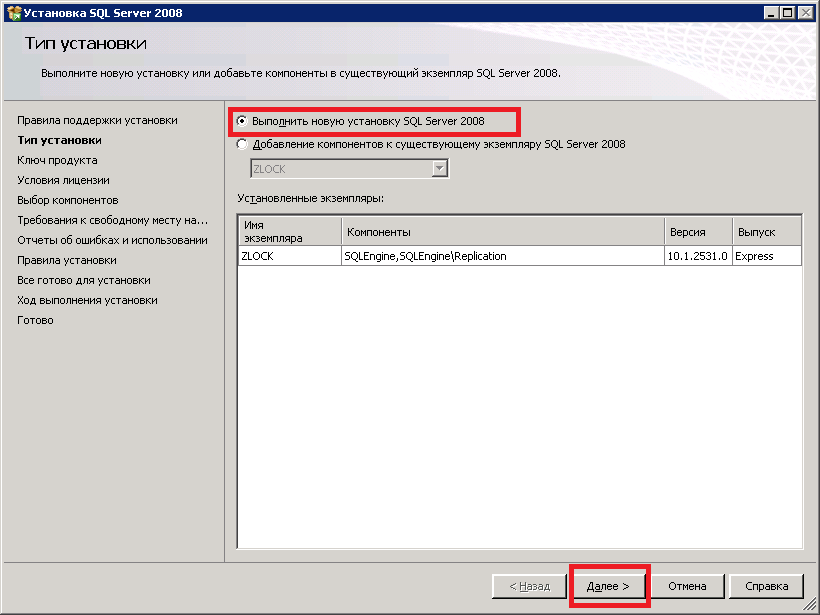Screen dimensions: 820x615
Task: Select 'Добавление компонентов к существующему экземпляру' option
Action: pyautogui.click(x=243, y=144)
